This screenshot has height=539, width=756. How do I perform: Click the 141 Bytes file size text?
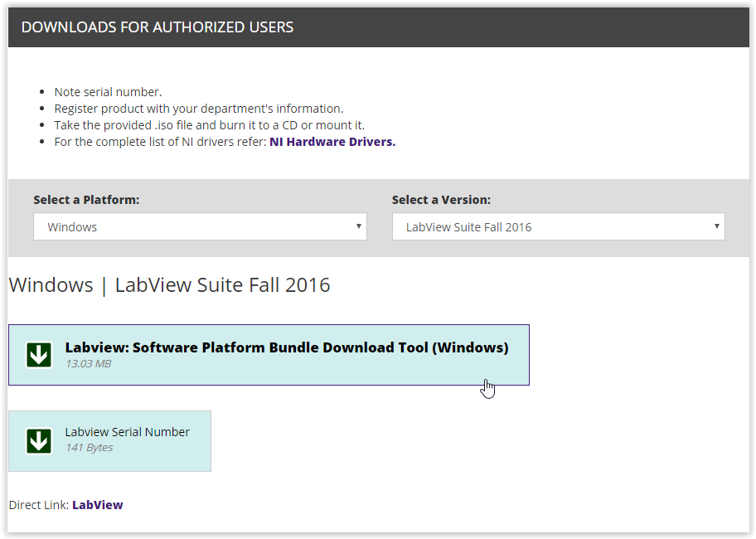[x=89, y=448]
